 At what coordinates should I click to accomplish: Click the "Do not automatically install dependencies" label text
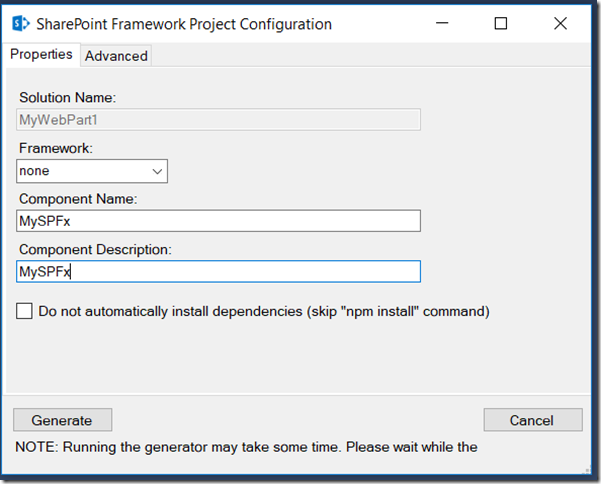pyautogui.click(x=264, y=311)
